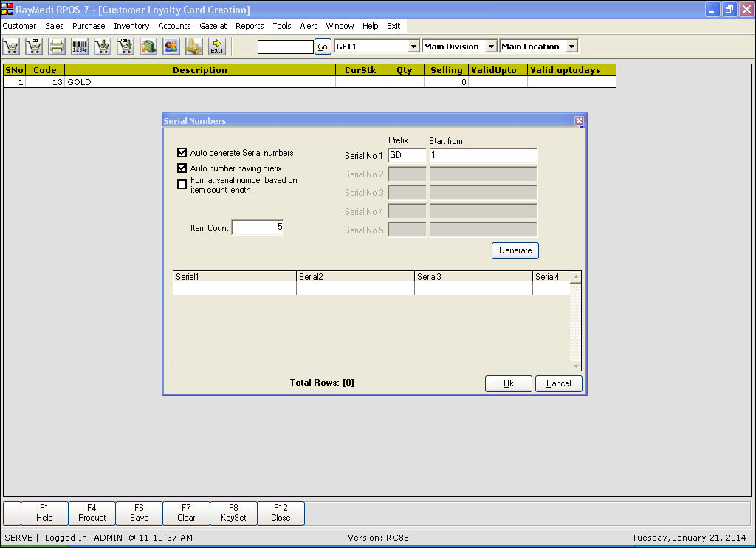Open the Reports menu

coord(250,26)
